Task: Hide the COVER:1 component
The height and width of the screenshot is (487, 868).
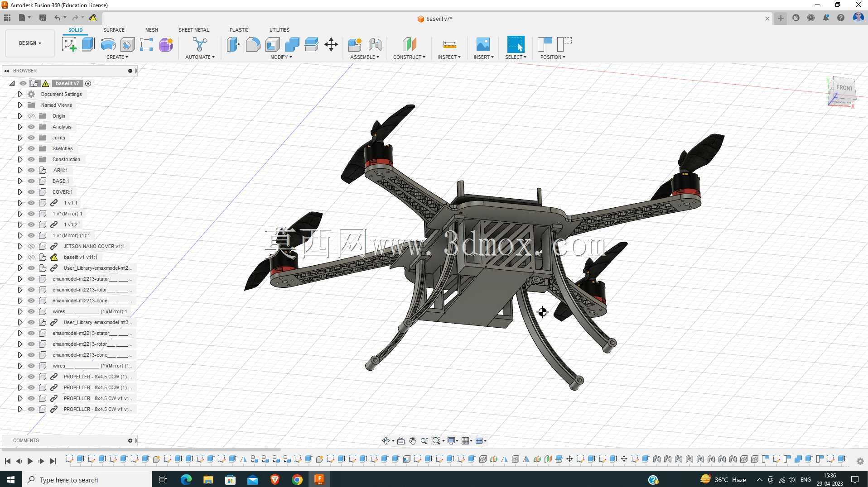Action: click(x=31, y=192)
